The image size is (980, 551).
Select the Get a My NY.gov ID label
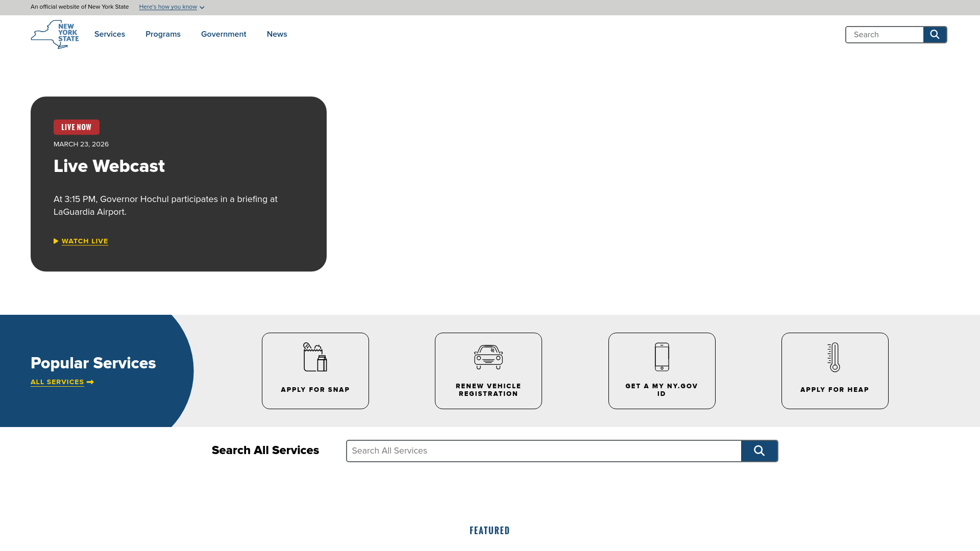[661, 390]
